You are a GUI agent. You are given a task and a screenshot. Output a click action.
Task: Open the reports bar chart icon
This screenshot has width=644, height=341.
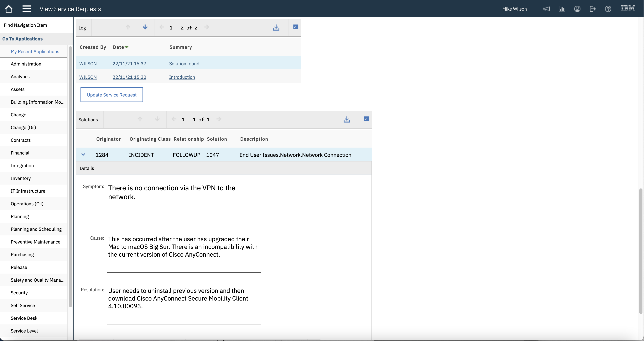pyautogui.click(x=562, y=9)
